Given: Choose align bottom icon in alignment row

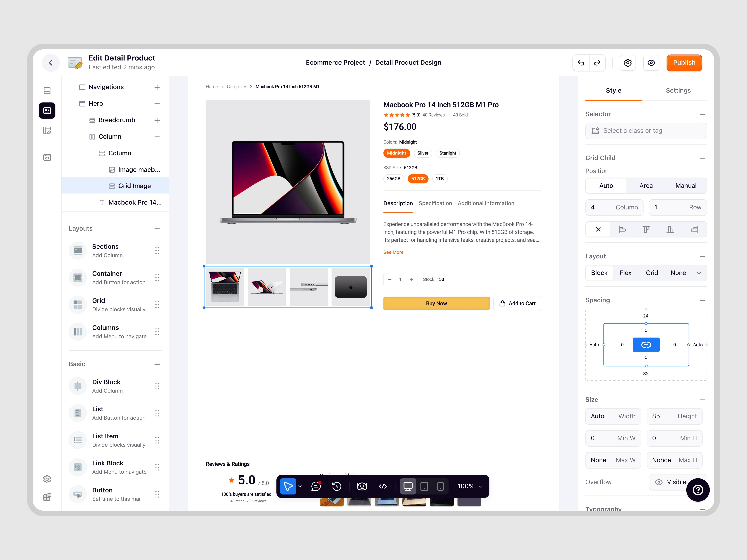Looking at the screenshot, I should pos(670,230).
